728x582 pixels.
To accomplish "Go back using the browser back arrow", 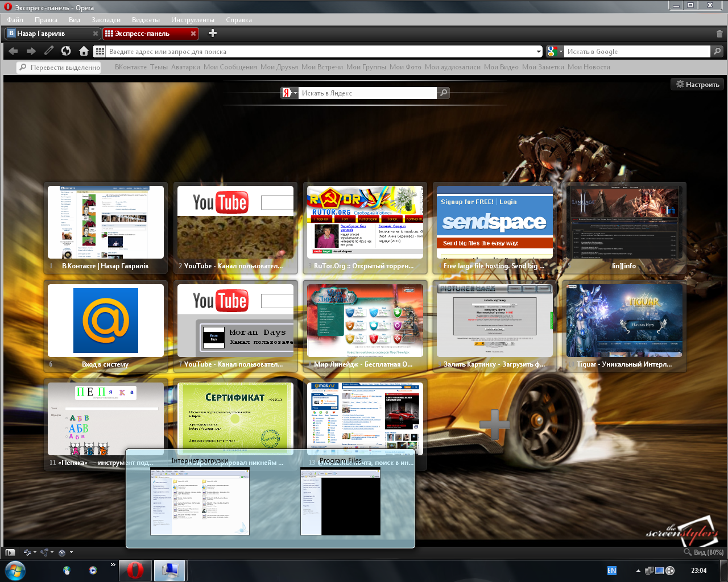I will coord(13,51).
